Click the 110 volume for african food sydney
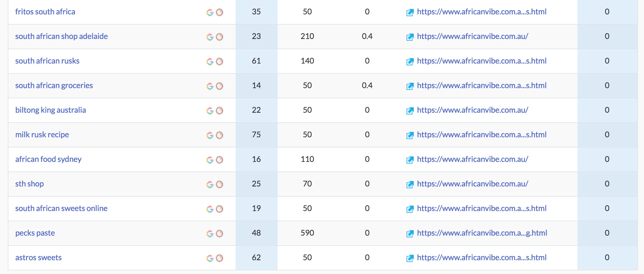The height and width of the screenshot is (274, 644). (x=307, y=159)
